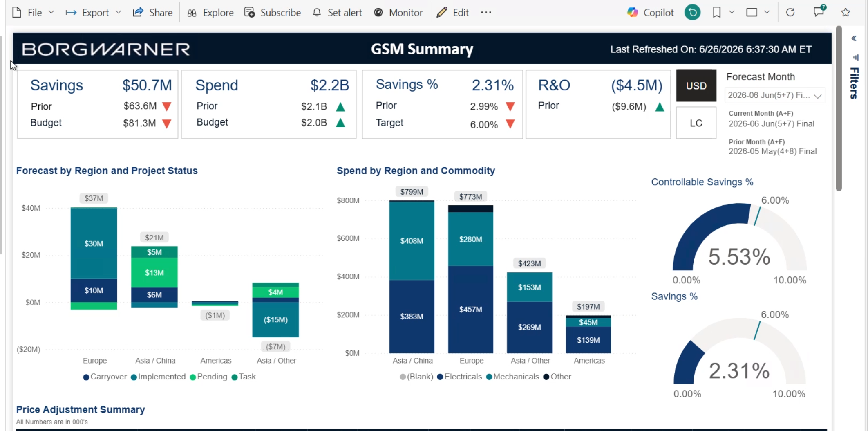This screenshot has width=868, height=431.
Task: Expand the View dropdown chevron
Action: pos(767,13)
